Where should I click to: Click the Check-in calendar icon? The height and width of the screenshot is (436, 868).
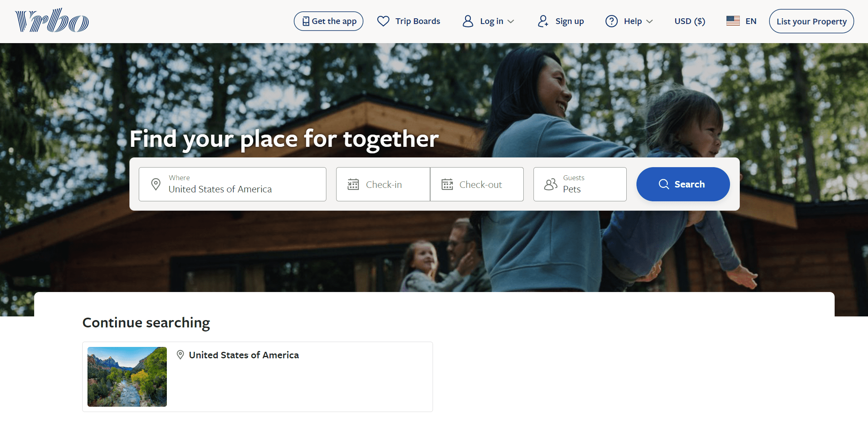353,184
